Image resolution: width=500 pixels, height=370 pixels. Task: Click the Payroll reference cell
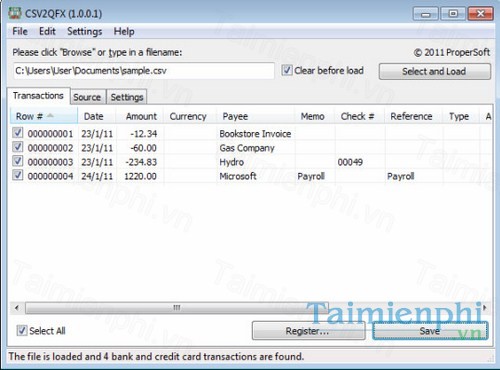(x=400, y=176)
